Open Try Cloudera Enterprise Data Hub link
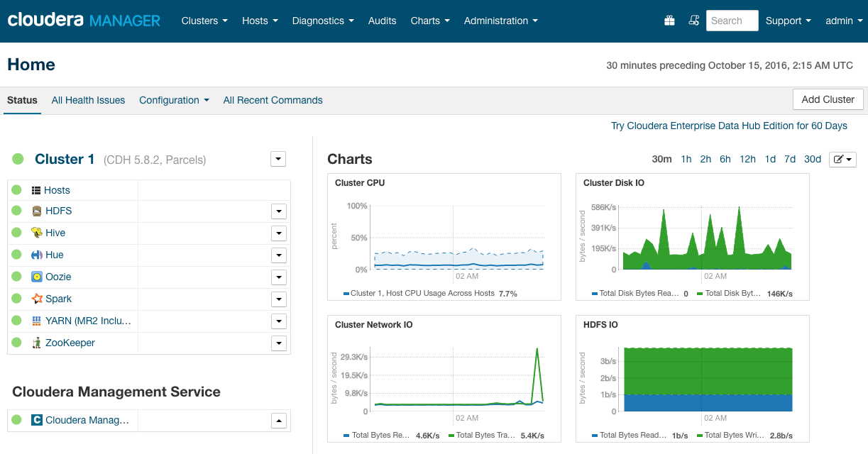Viewport: 868px width, 454px height. coord(729,126)
